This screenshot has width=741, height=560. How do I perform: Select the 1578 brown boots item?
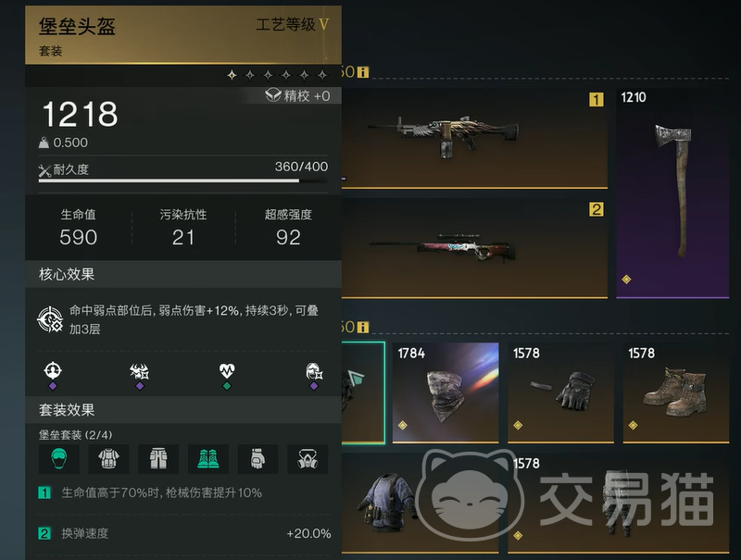(x=676, y=392)
